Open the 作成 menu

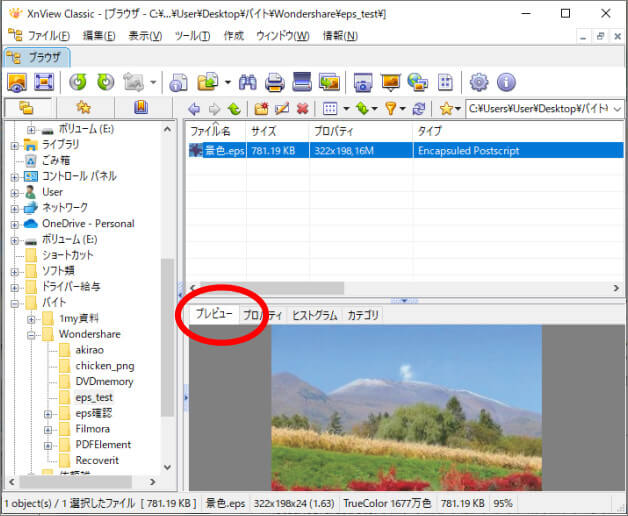233,36
